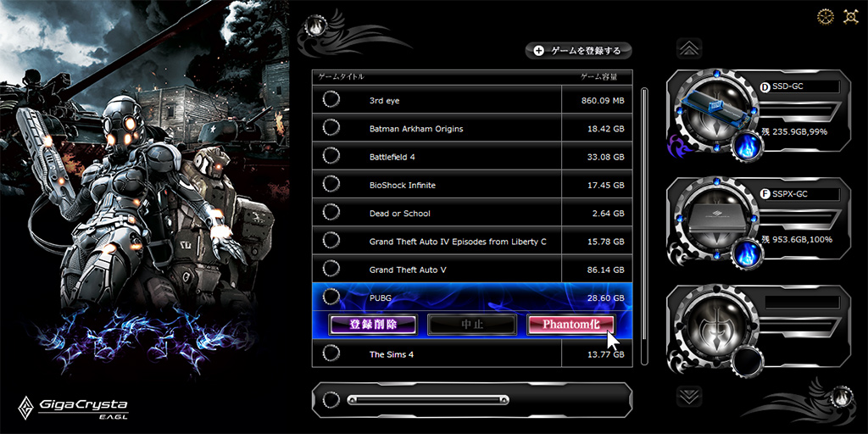This screenshot has width=868, height=434.
Task: Select the radio circle for 3rd eye
Action: (331, 100)
